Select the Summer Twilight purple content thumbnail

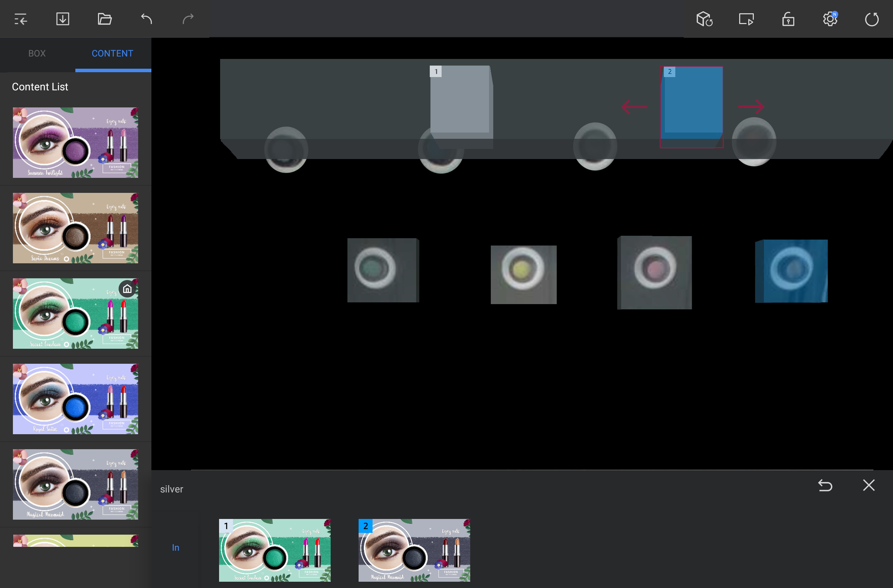pyautogui.click(x=75, y=143)
